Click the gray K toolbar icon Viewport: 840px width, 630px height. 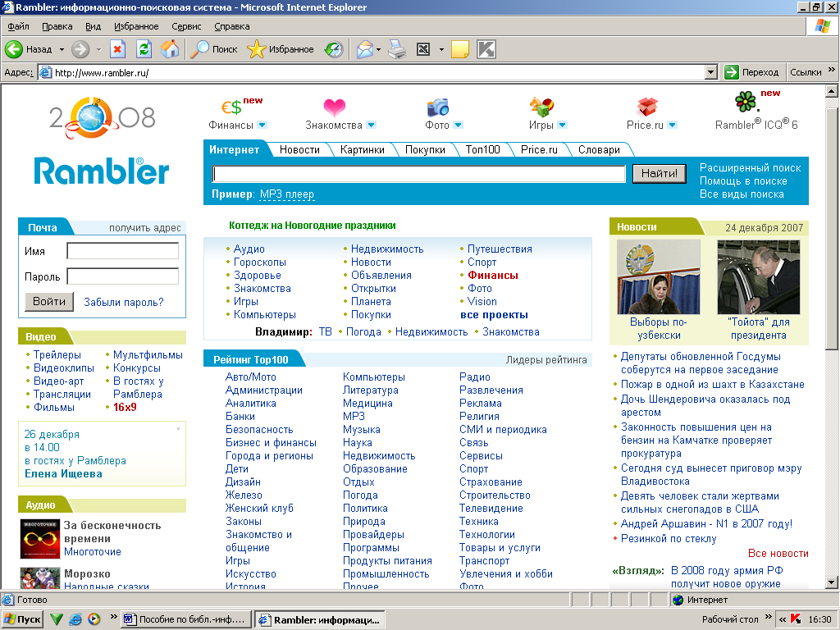click(x=486, y=49)
